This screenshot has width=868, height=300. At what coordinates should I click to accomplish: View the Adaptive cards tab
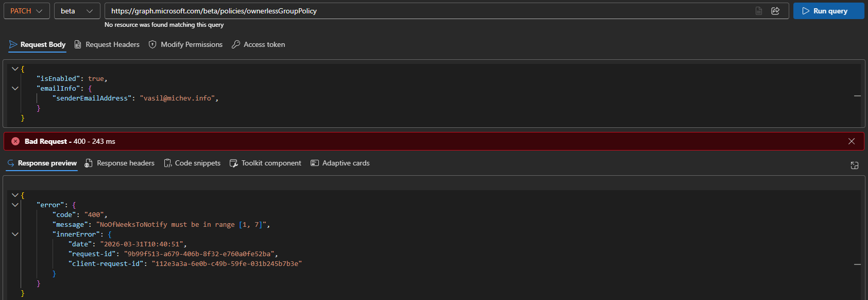[340, 163]
